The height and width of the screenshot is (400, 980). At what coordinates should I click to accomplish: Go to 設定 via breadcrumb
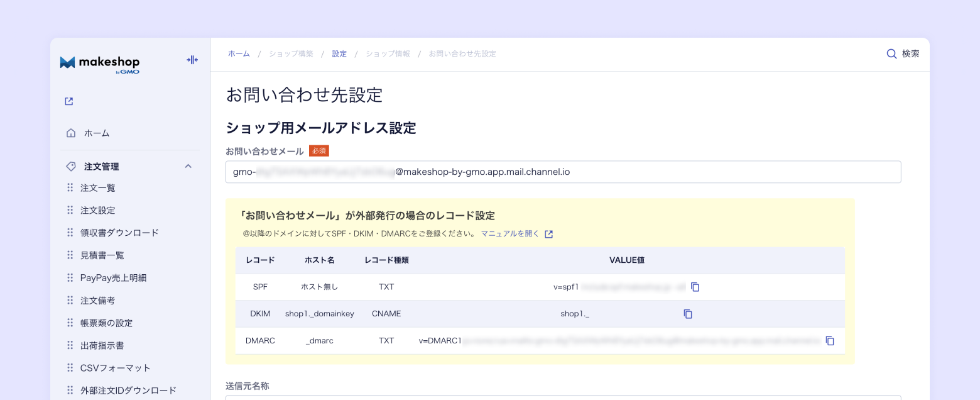339,54
